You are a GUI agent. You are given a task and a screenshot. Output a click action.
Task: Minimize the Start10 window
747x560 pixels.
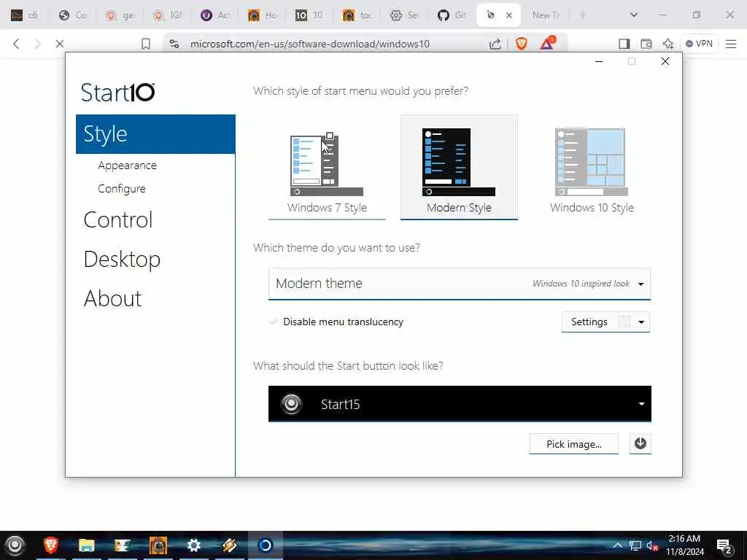pos(599,61)
